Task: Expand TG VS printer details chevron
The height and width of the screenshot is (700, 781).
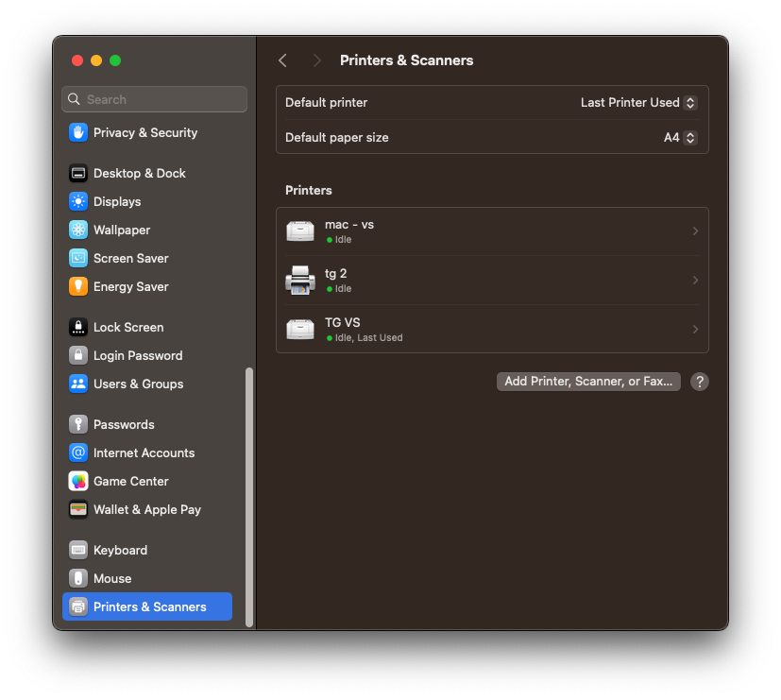Action: (695, 330)
